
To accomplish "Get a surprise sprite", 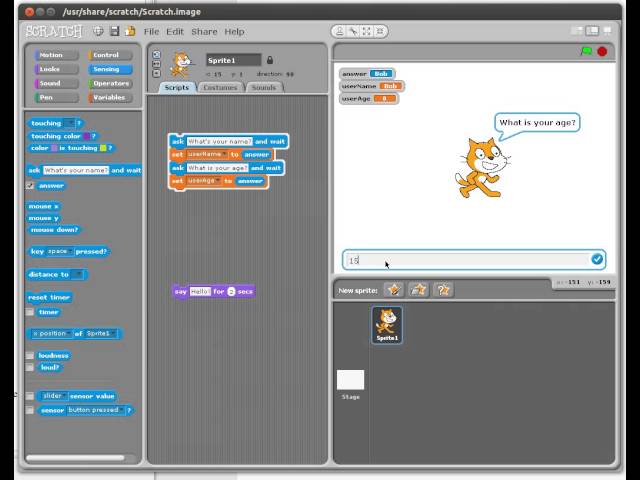I will point(443,290).
